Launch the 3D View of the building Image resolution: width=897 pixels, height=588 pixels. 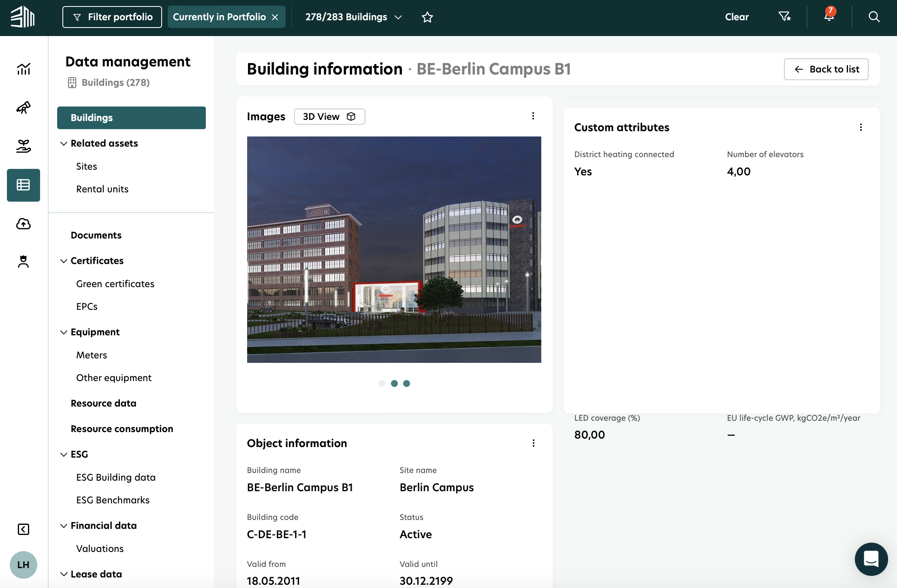[329, 116]
